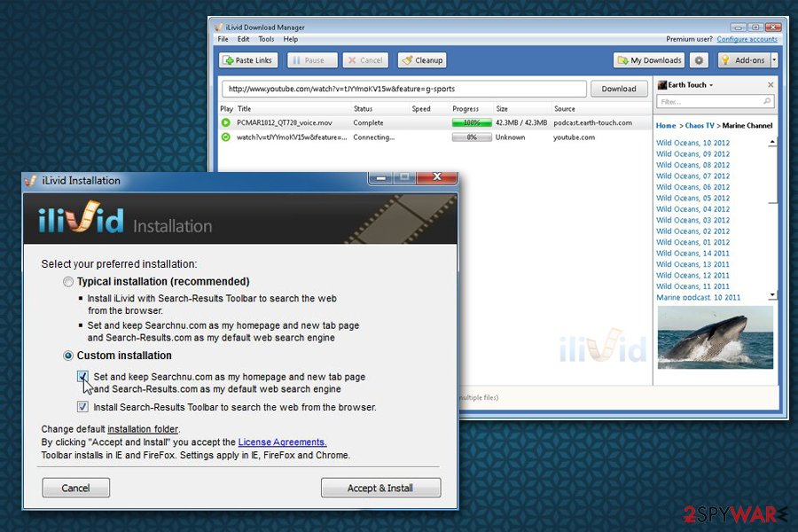Sort downloads by Progress column

click(465, 109)
